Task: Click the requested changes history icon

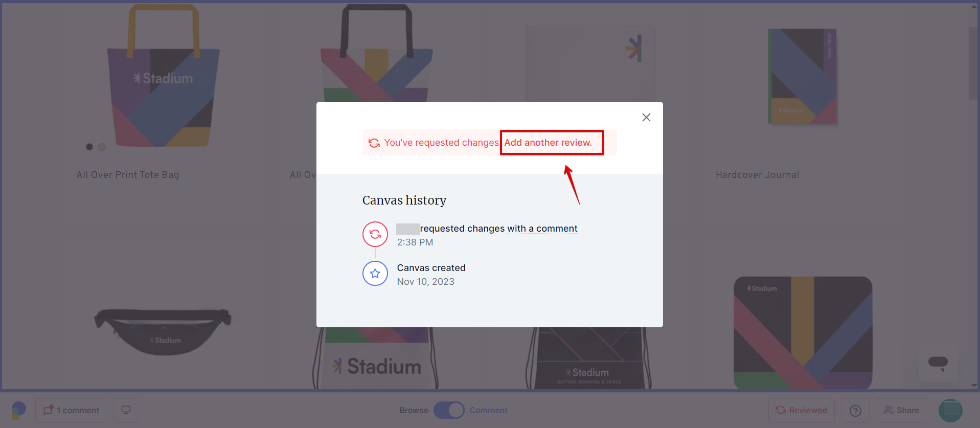Action: [x=375, y=234]
